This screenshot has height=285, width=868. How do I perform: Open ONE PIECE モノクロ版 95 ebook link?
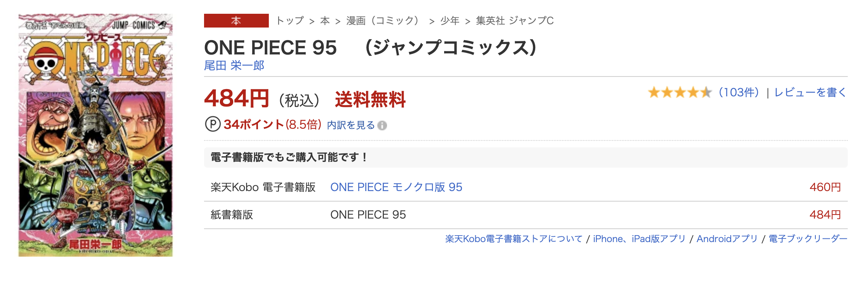[x=396, y=187]
